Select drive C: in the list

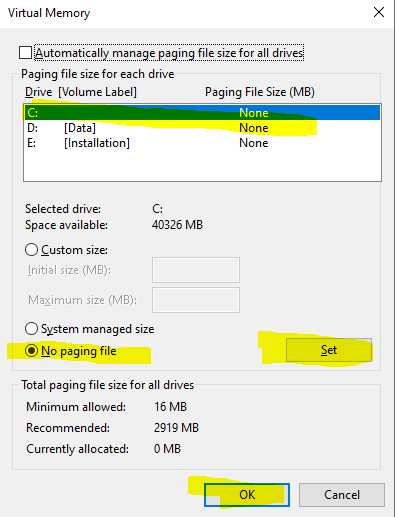pos(202,113)
